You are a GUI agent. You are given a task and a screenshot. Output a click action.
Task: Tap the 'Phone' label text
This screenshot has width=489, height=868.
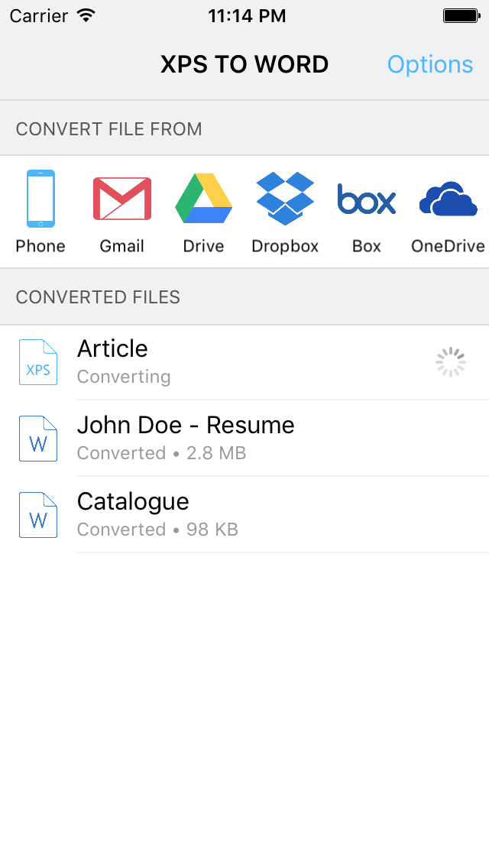coord(40,246)
